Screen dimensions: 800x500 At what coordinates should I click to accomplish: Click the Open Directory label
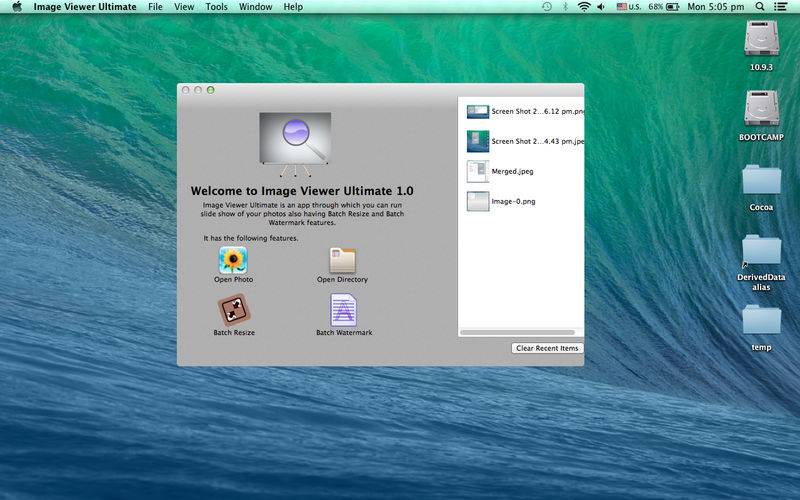pos(342,280)
